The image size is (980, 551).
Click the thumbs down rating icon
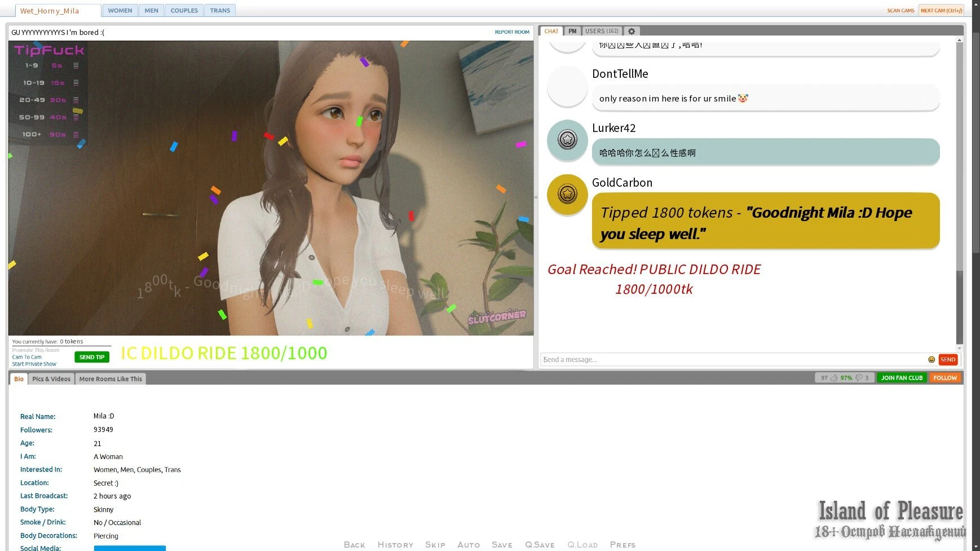click(859, 378)
